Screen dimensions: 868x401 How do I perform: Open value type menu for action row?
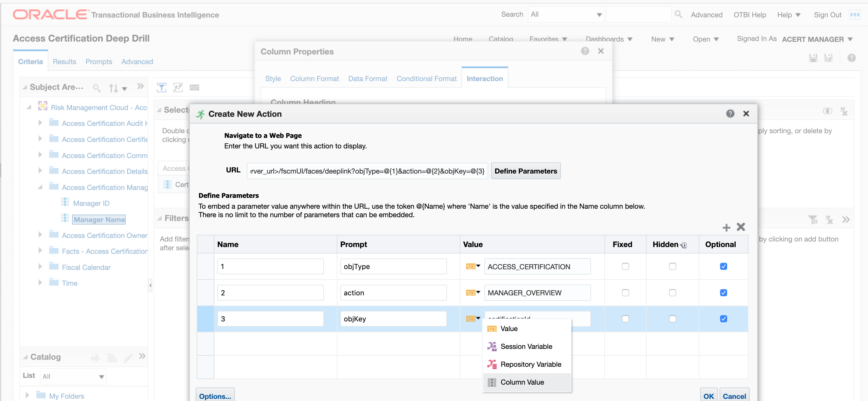(473, 293)
